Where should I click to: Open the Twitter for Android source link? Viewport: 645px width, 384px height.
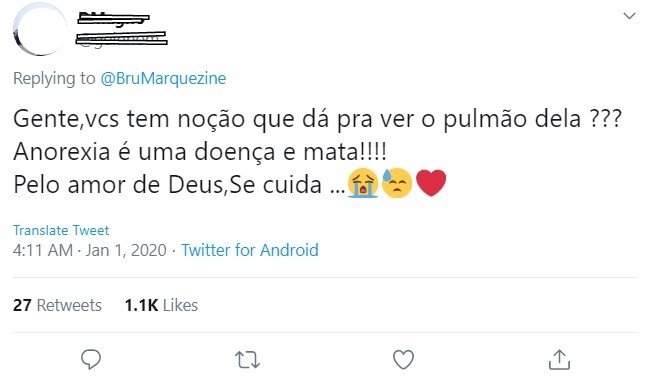coord(250,250)
